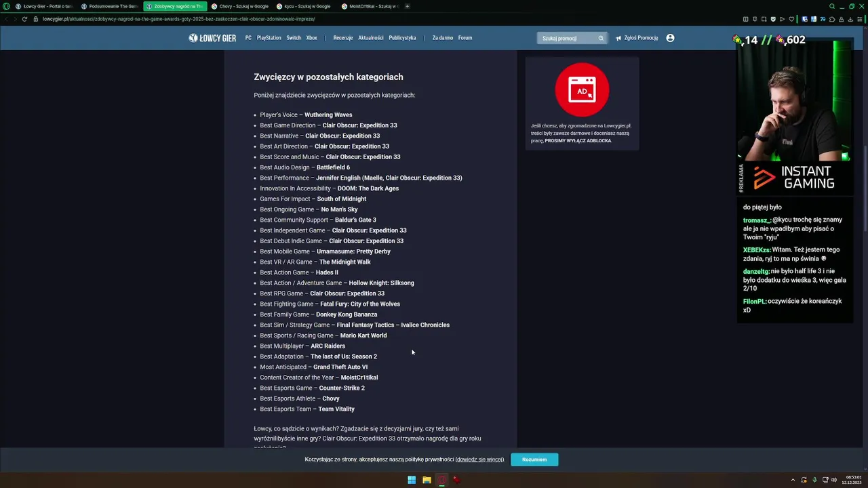
Task: Switch to Chovy - Szukaj w Google tab
Action: click(239, 6)
